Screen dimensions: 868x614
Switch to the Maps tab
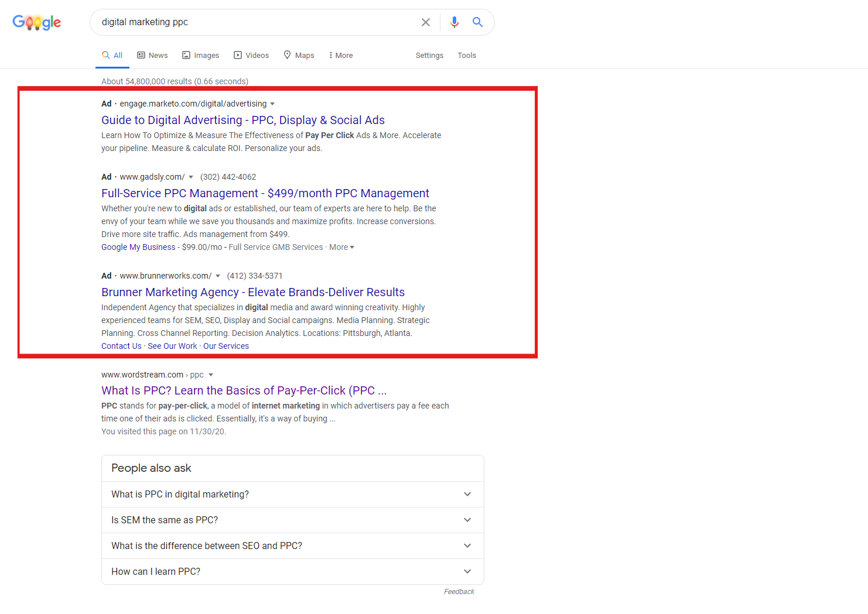point(299,55)
